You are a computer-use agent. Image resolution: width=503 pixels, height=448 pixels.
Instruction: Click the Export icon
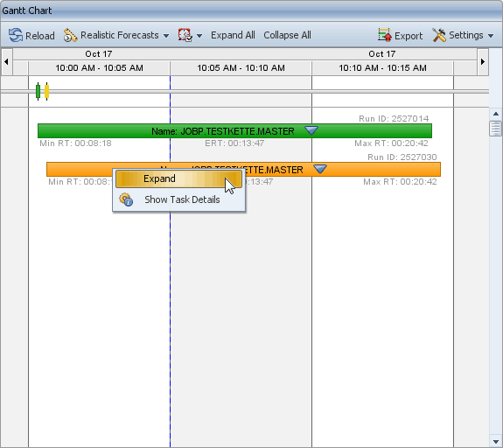click(385, 35)
